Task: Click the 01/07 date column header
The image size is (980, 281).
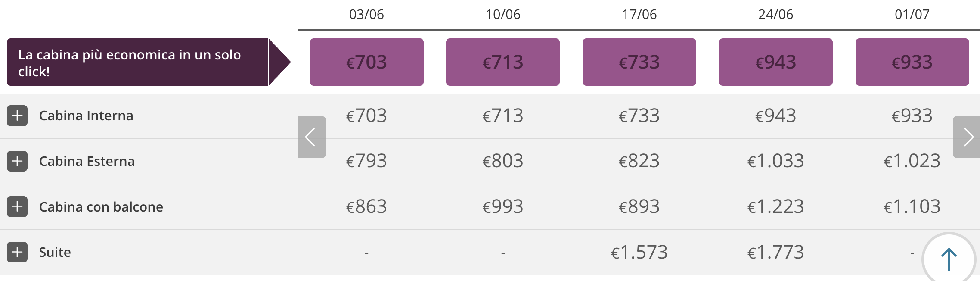Action: pos(912,14)
